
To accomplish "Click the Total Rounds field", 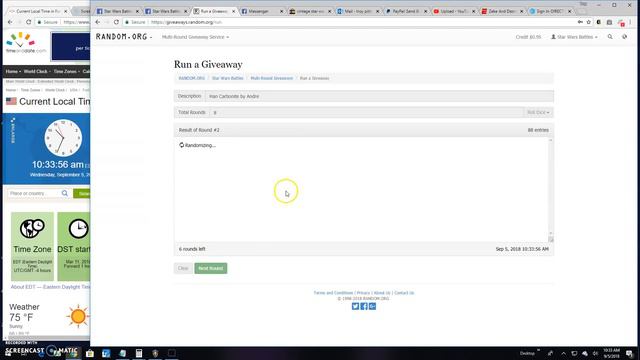I will [366, 112].
